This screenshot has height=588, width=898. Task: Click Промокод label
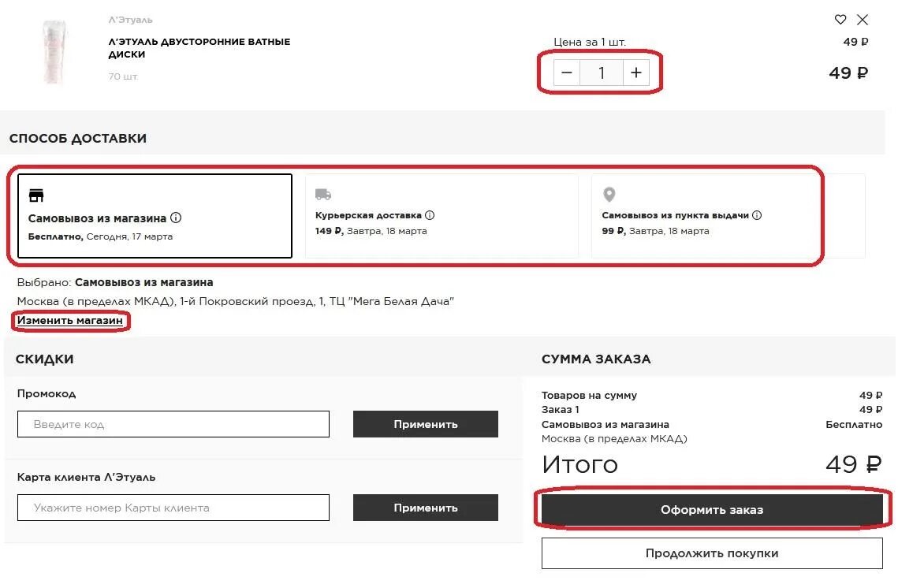click(47, 393)
